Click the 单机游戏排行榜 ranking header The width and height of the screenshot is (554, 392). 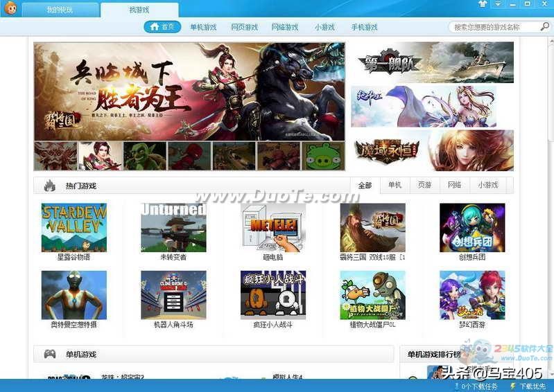434,354
